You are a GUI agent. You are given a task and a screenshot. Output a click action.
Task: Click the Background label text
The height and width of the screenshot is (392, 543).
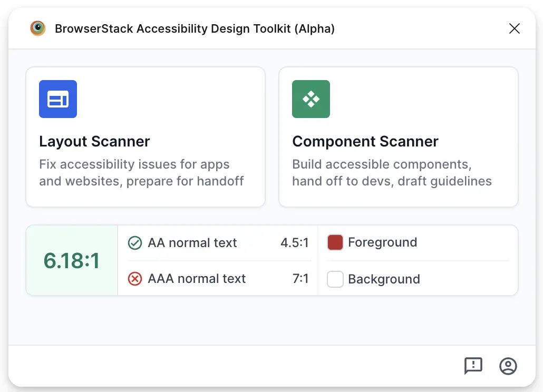(384, 279)
